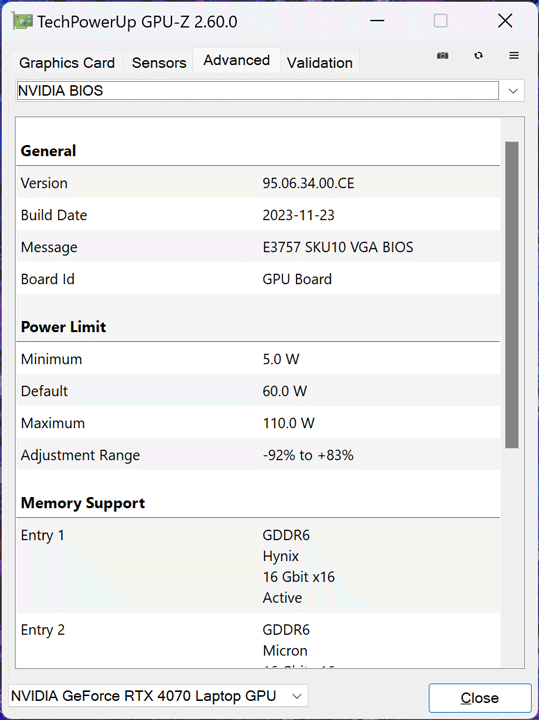Click the refresh icon
The width and height of the screenshot is (539, 720).
click(478, 56)
